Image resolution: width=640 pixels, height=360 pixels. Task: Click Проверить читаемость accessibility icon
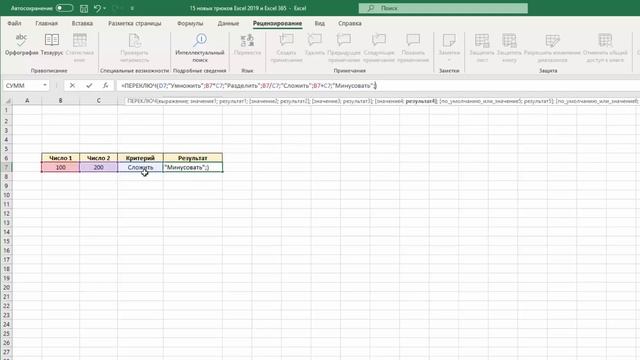134,48
